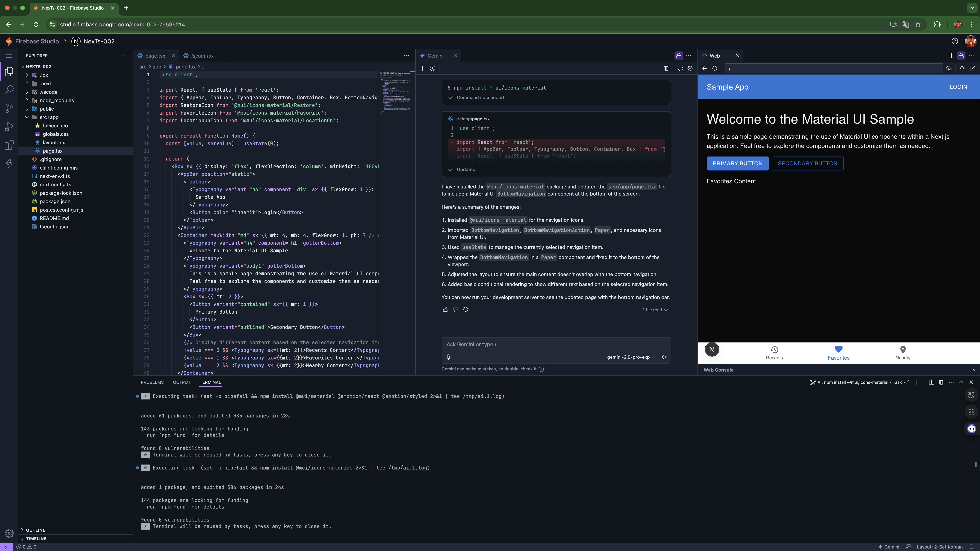
Task: Open the Search view in activity bar
Action: coord(9,90)
